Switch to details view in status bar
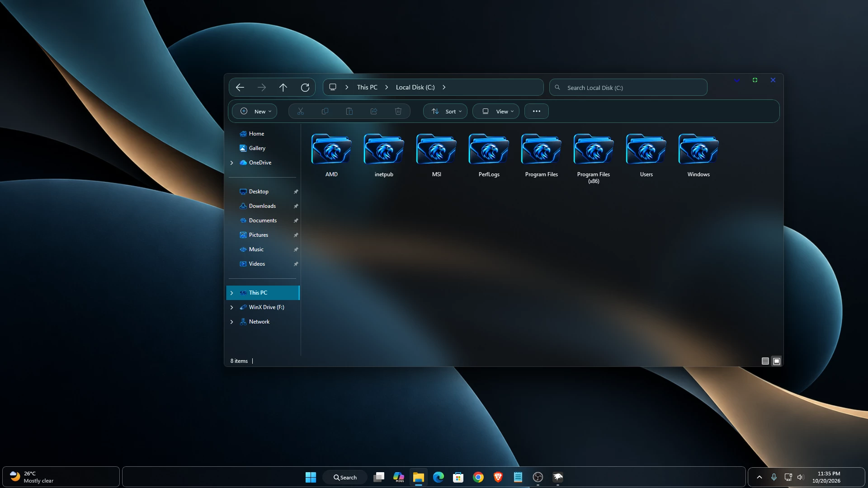This screenshot has height=488, width=868. click(765, 361)
